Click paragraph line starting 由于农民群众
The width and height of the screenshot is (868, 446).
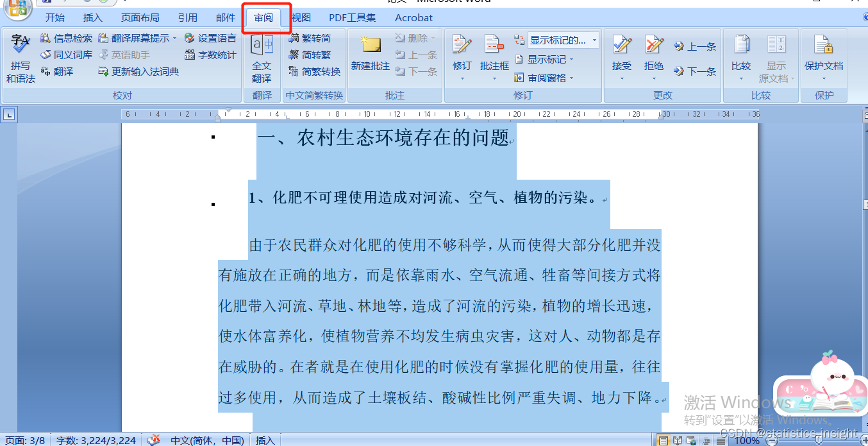[455, 245]
